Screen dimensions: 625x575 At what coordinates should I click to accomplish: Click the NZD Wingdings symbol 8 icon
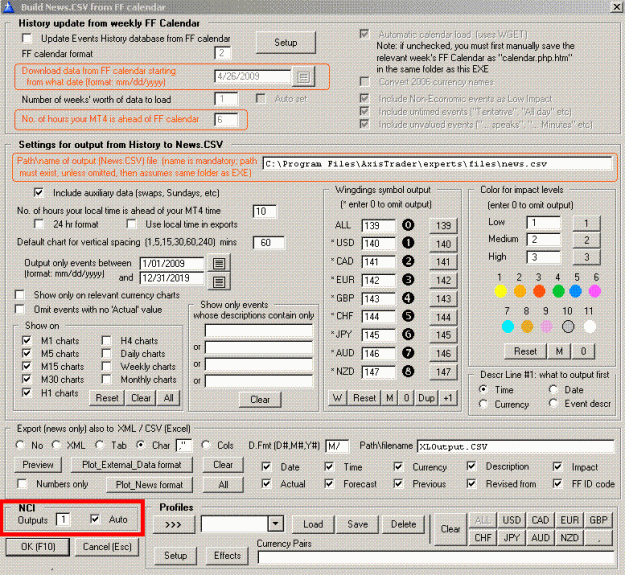pos(408,371)
